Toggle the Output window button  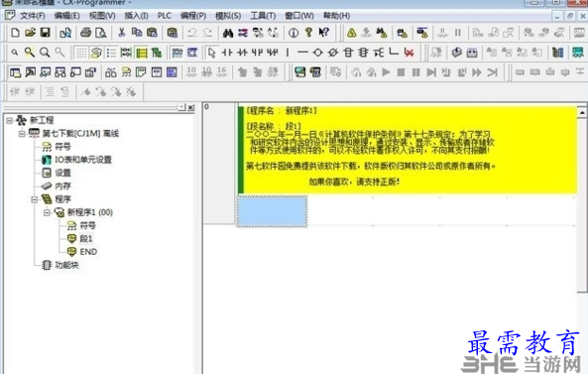[x=30, y=72]
